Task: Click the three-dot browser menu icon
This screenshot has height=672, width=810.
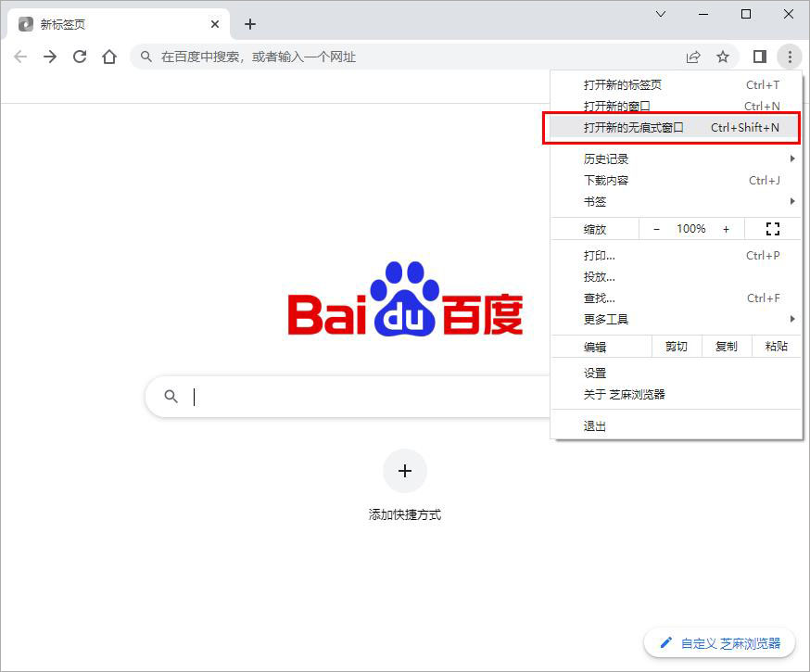Action: [790, 57]
